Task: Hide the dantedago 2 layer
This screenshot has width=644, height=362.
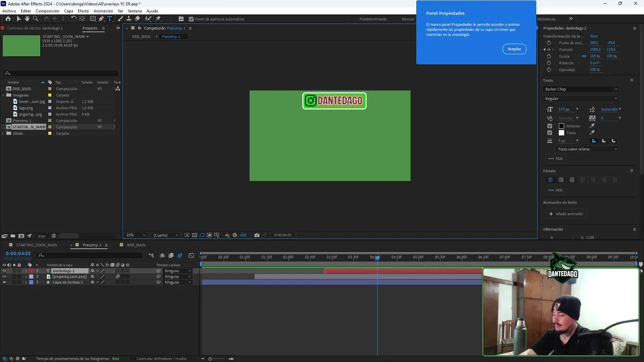Action: pos(4,271)
